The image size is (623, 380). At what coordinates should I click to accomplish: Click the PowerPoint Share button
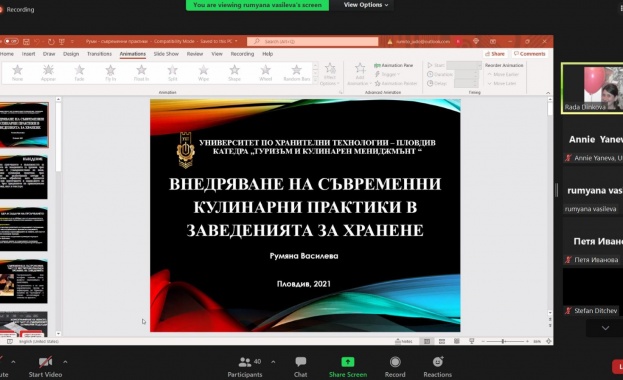tap(495, 54)
